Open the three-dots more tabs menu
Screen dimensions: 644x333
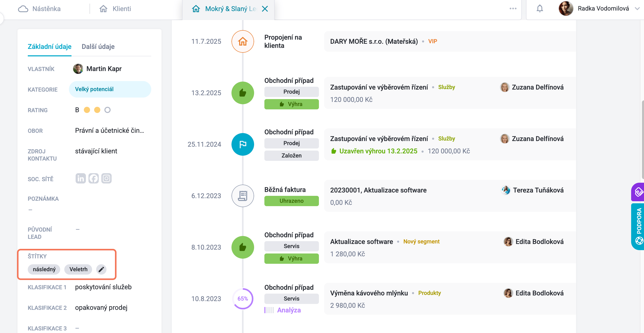(x=513, y=8)
